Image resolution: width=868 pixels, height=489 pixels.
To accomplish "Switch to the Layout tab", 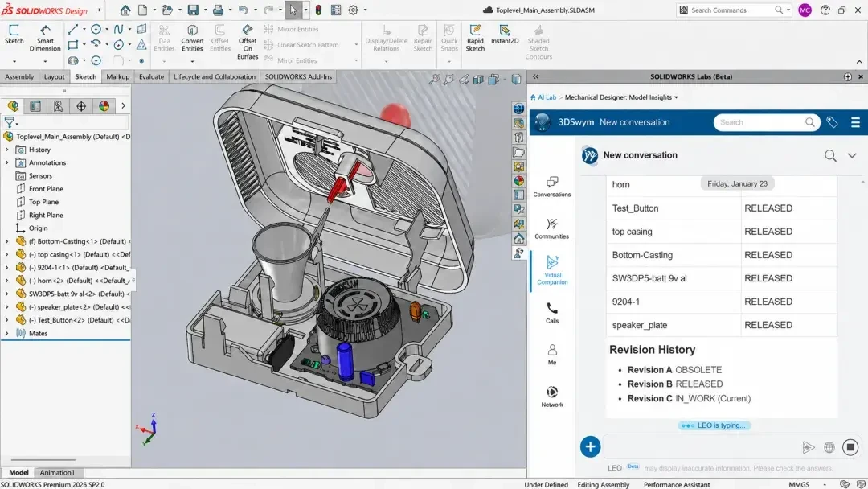I will pyautogui.click(x=55, y=76).
